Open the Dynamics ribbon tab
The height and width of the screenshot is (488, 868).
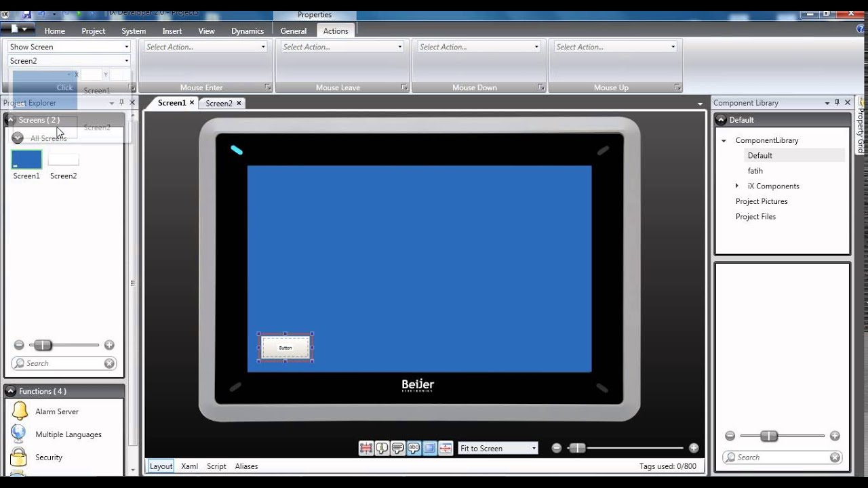pyautogui.click(x=248, y=30)
